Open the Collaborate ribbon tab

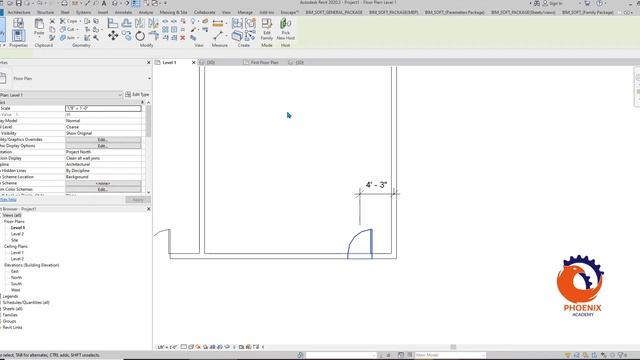pos(204,13)
